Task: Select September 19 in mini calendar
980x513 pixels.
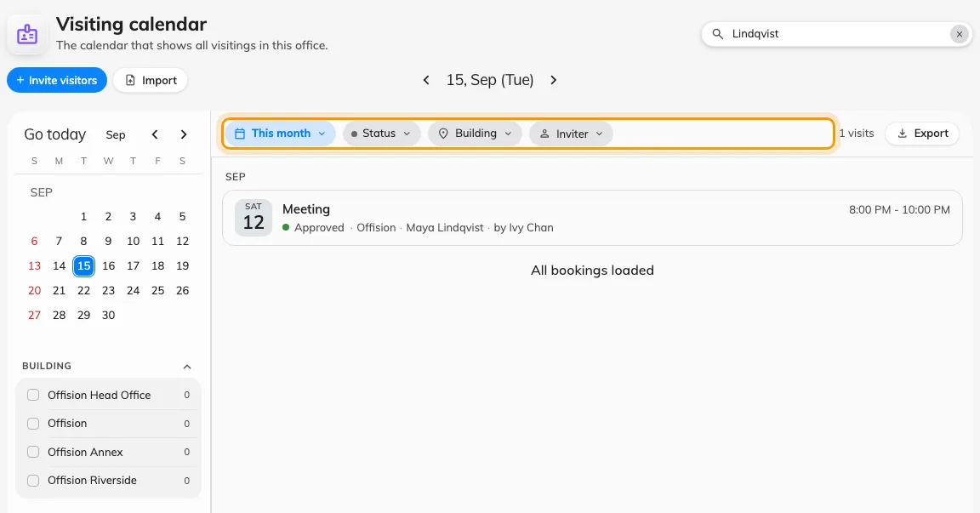Action: point(183,265)
